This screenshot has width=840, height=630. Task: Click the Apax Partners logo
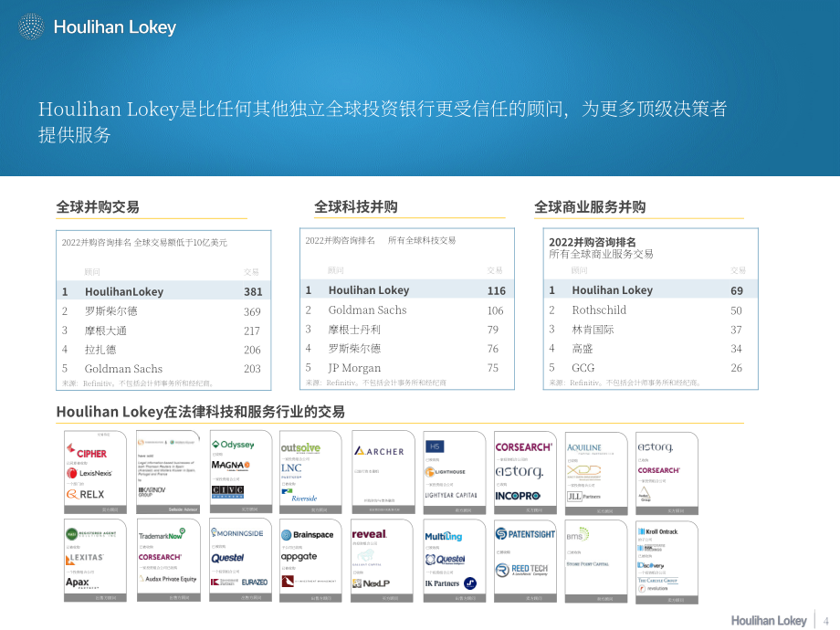(82, 583)
